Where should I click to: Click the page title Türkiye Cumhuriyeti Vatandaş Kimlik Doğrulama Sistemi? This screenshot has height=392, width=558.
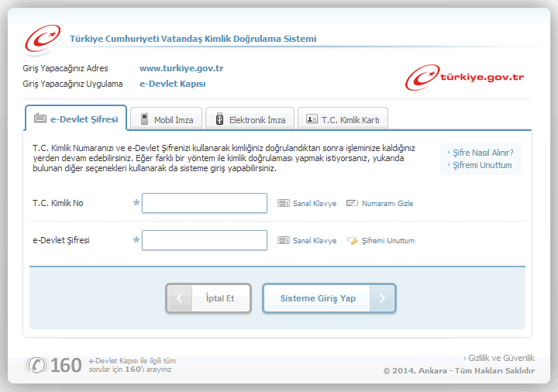[193, 39]
